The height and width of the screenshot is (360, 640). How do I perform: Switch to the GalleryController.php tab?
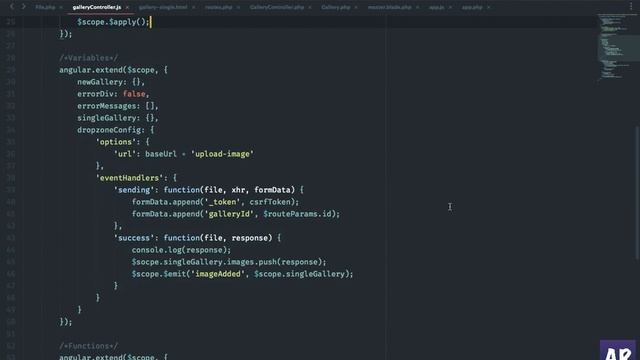pos(277,7)
